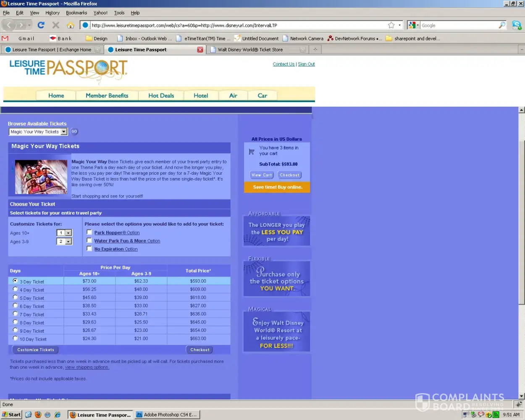Expand the Ages 3-9 quantity dropdown

pyautogui.click(x=68, y=241)
